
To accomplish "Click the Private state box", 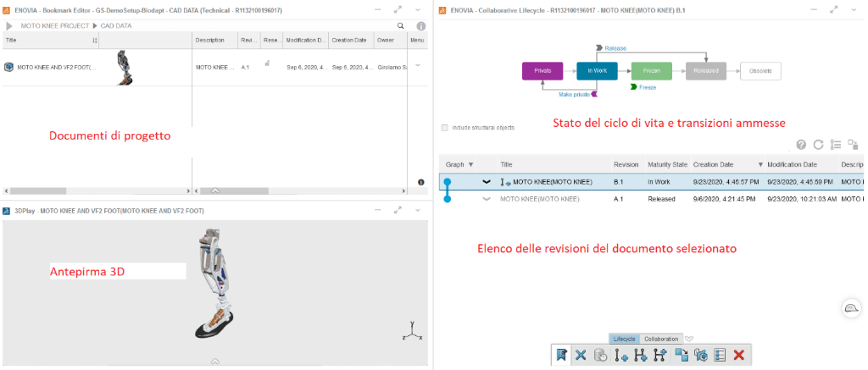I will pos(542,71).
